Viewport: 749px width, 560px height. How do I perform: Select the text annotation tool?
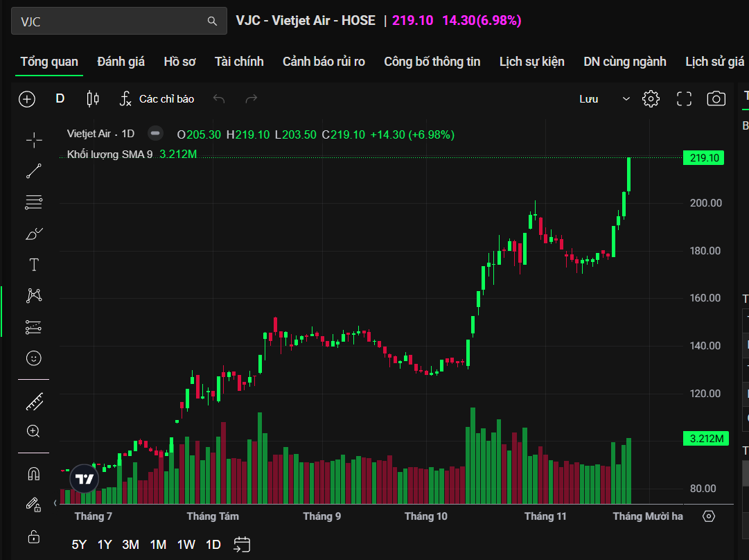coord(34,265)
